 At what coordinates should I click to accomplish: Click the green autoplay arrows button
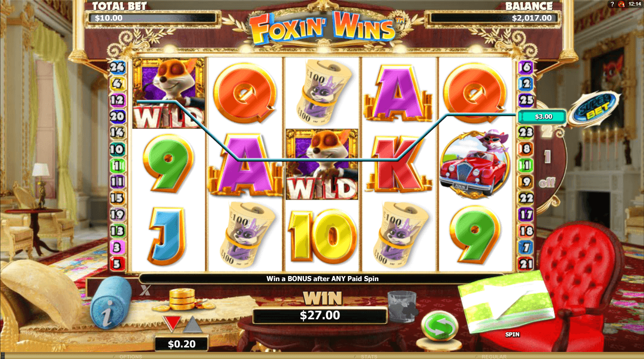pyautogui.click(x=439, y=325)
